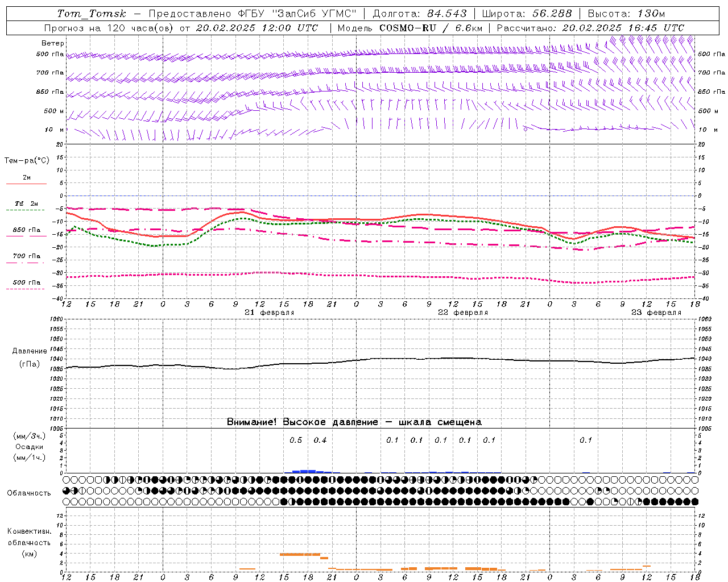Viewport: 728px width, 582px height.
Task: Click the 'Модель COSMO-RU / 6.6км' label
Action: (x=410, y=28)
